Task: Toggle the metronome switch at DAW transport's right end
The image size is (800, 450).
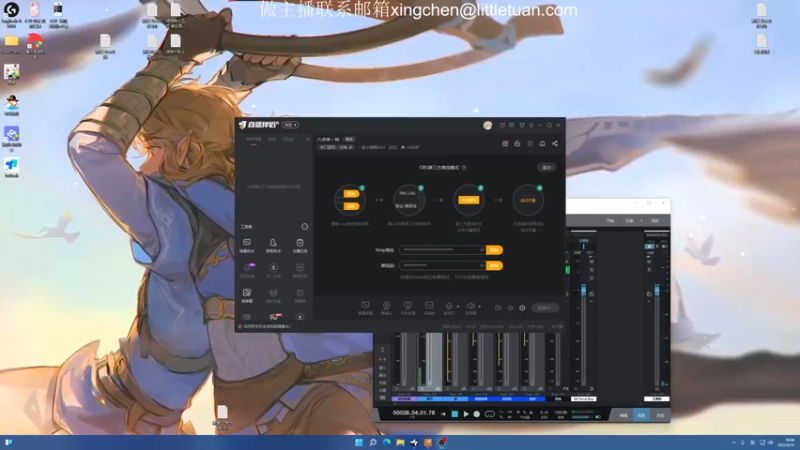Action: (x=598, y=417)
